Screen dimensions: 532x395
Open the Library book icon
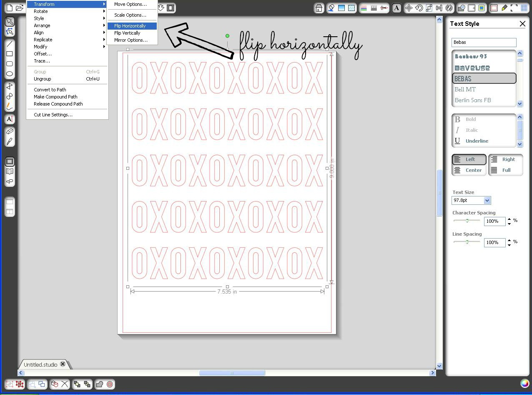10,171
